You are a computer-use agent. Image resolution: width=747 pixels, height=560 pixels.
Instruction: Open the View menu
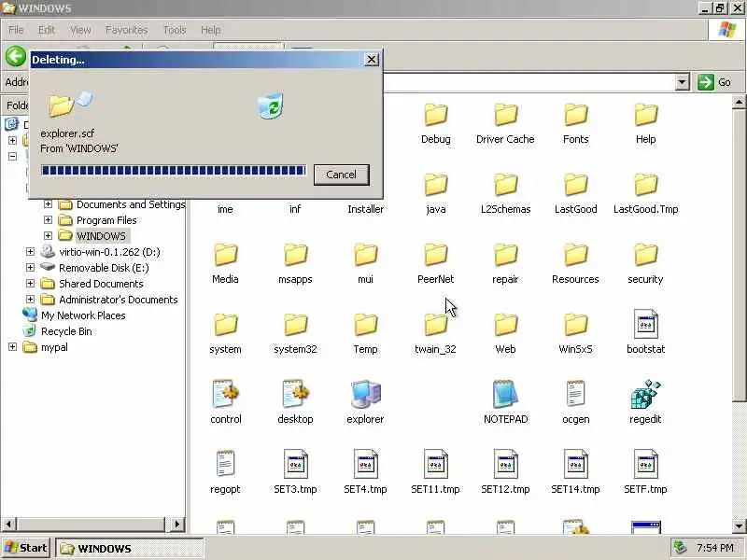[80, 30]
